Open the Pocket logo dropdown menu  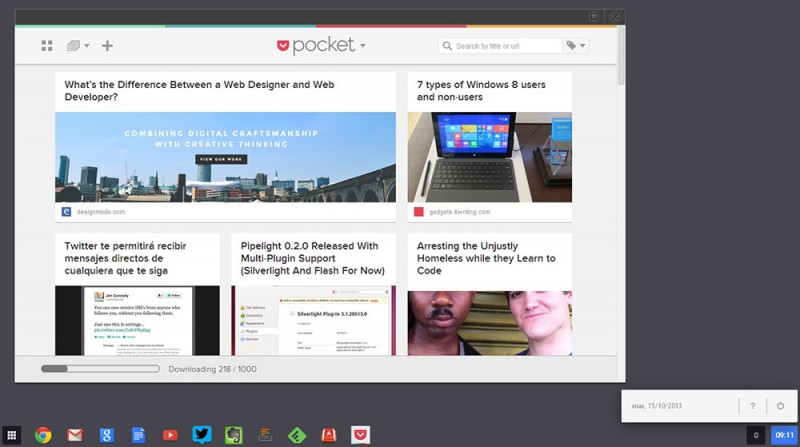321,45
